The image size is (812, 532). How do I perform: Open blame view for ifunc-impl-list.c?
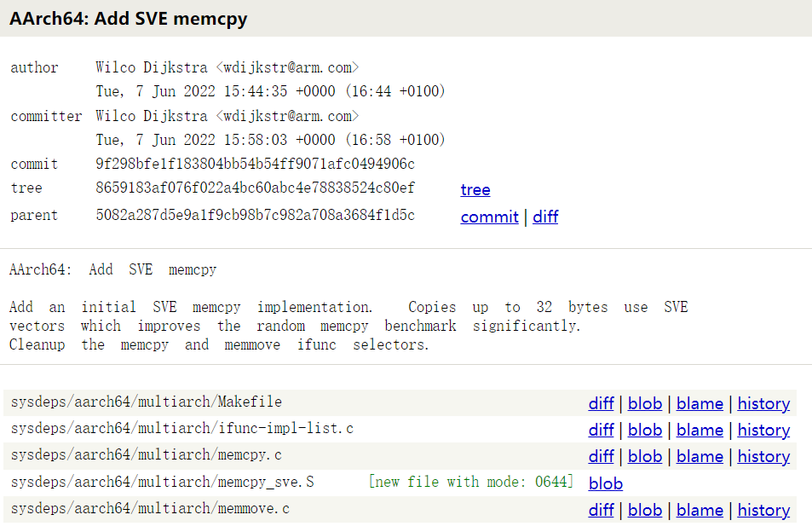point(699,430)
